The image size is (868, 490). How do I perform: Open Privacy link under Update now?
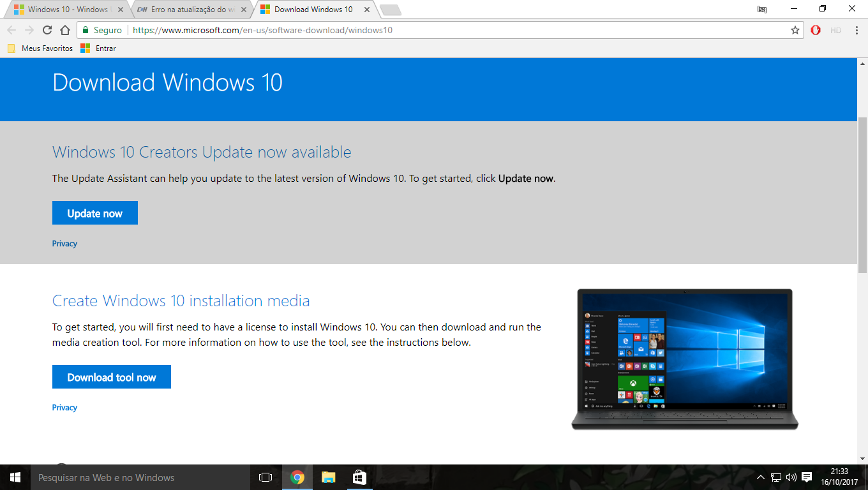64,244
